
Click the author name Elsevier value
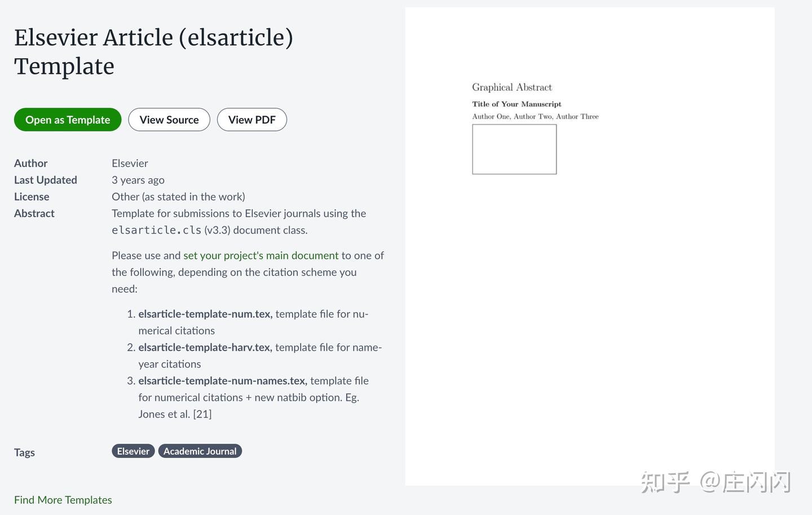[x=130, y=164]
